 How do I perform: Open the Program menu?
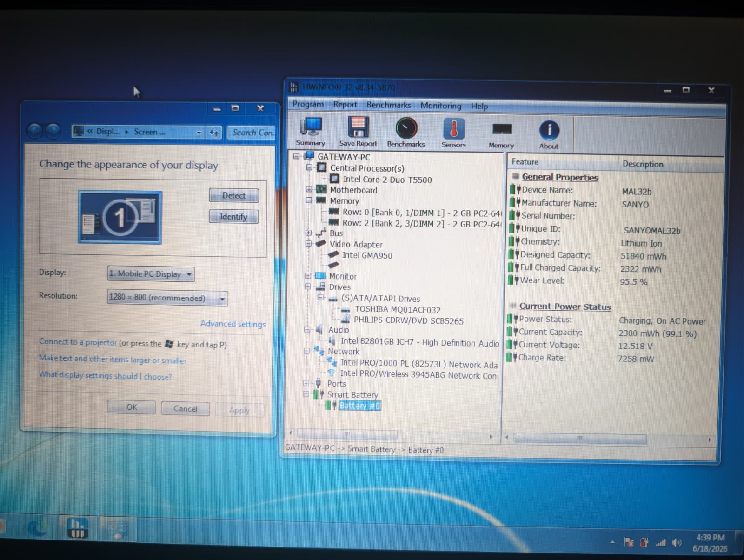click(308, 104)
